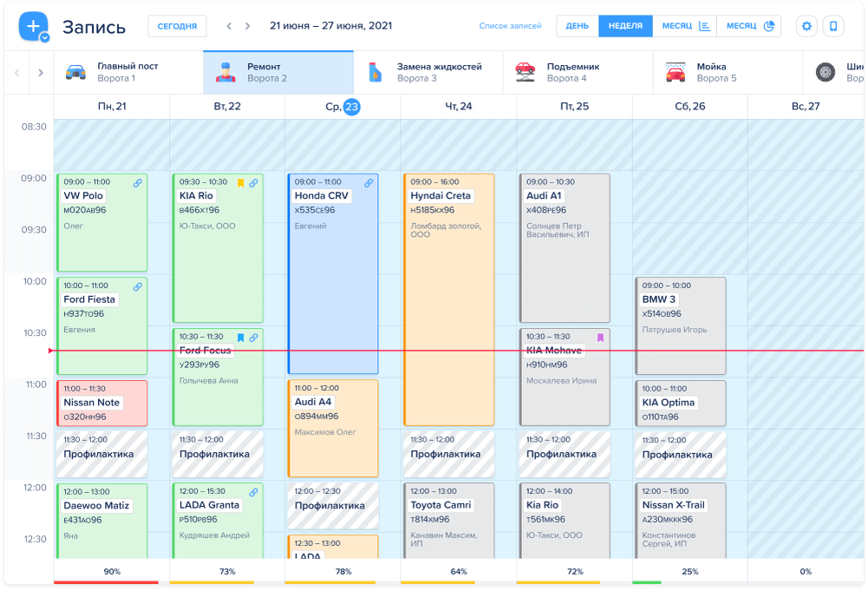Viewport: 868px width, 591px height.
Task: Click the Чт, 24 day header
Action: [x=459, y=107]
